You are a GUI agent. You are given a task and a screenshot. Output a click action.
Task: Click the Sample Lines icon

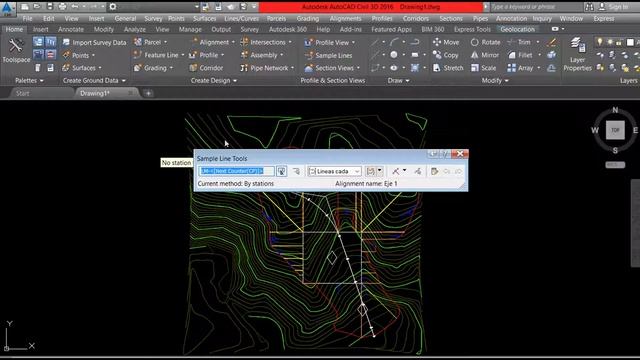(309, 55)
